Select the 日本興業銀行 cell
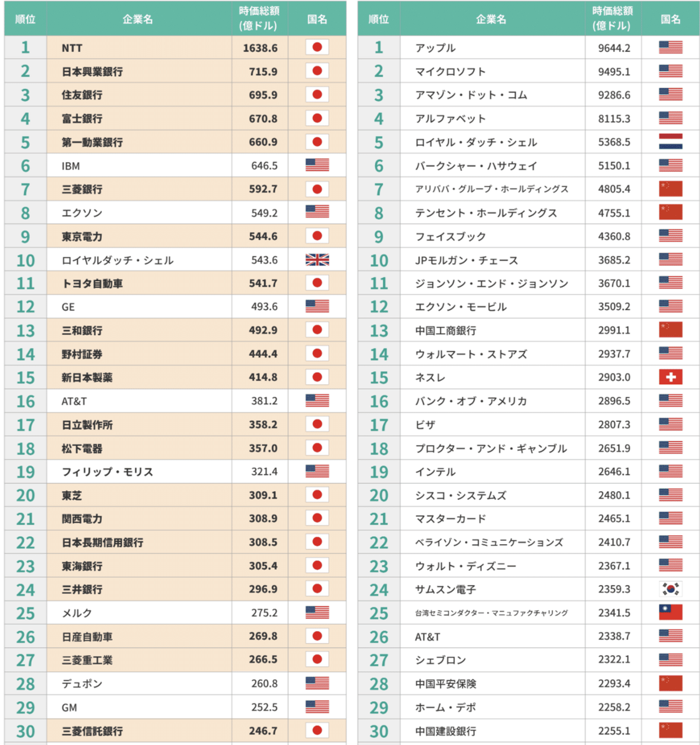This screenshot has height=745, width=700. pos(92,71)
